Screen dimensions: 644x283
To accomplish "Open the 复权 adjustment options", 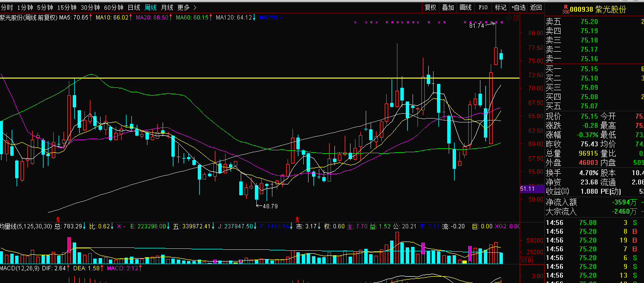I will [430, 7].
